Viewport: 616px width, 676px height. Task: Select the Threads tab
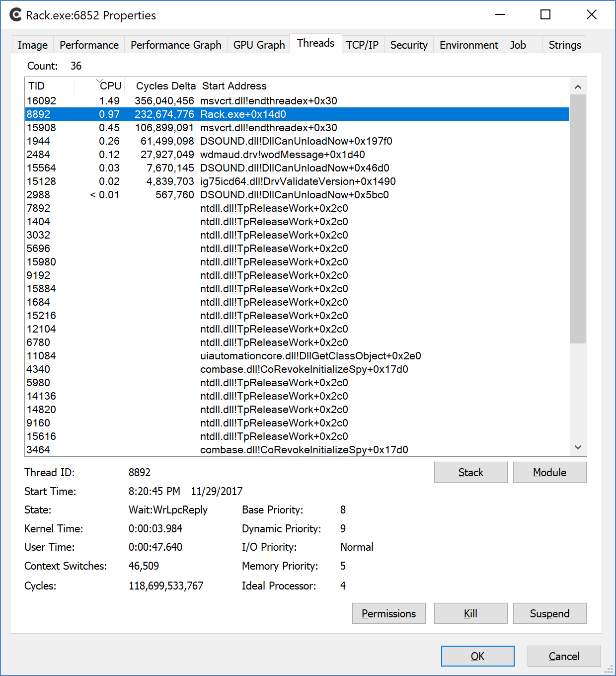coord(315,43)
